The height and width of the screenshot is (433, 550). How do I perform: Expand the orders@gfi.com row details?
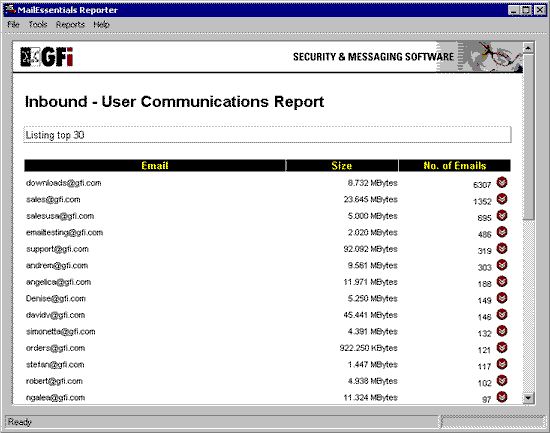click(x=502, y=347)
